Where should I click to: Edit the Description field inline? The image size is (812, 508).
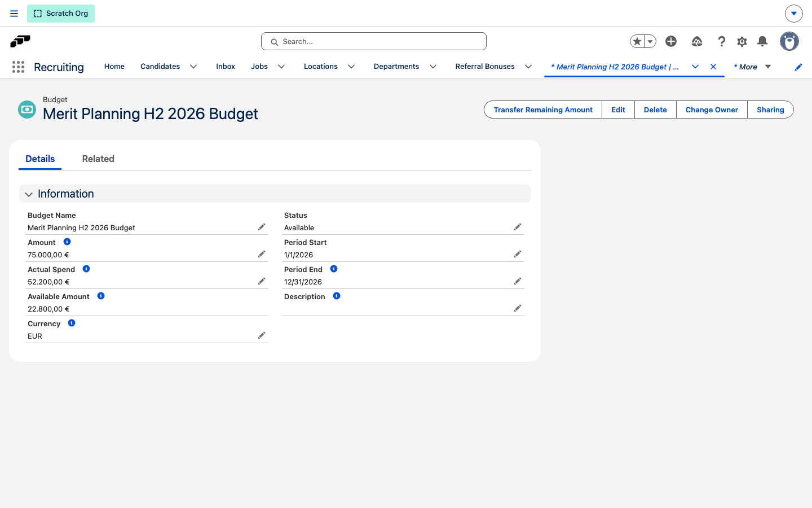click(518, 308)
